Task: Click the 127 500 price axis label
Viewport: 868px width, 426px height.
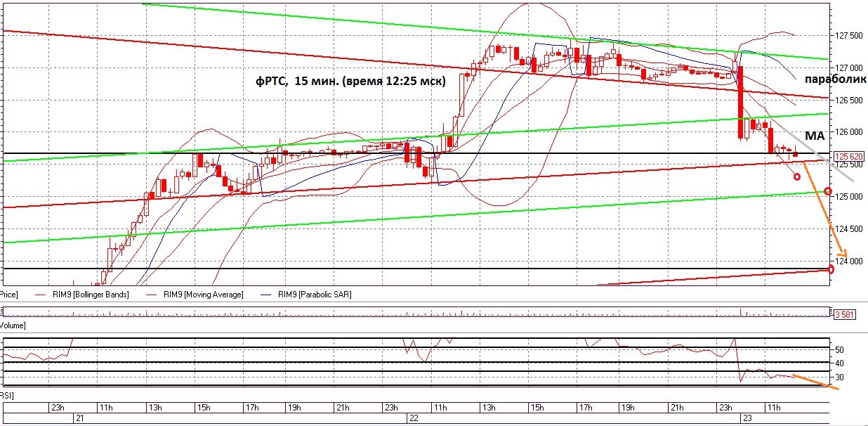Action: (848, 35)
